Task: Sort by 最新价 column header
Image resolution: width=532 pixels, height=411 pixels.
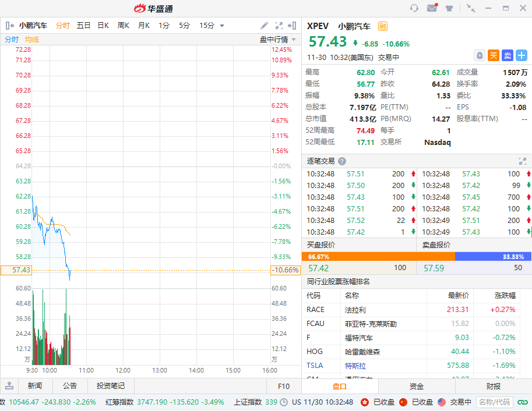Action: pyautogui.click(x=459, y=295)
